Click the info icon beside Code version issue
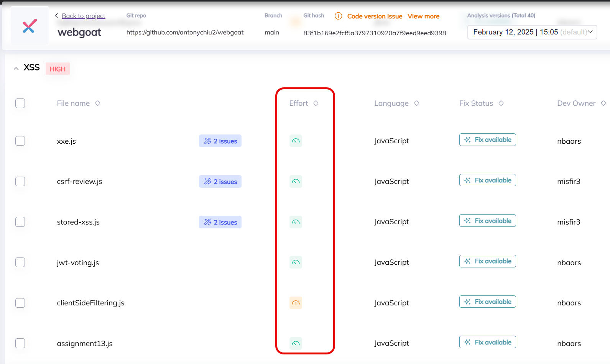This screenshot has height=364, width=610. point(338,16)
